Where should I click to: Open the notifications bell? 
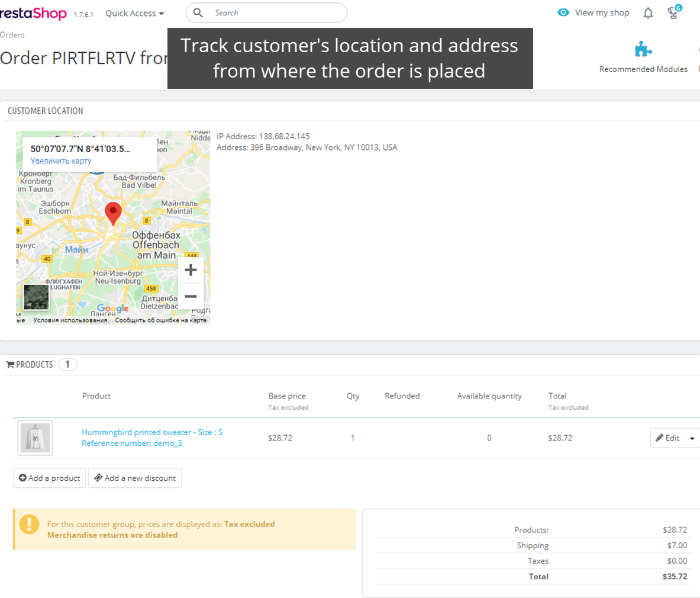[x=648, y=13]
